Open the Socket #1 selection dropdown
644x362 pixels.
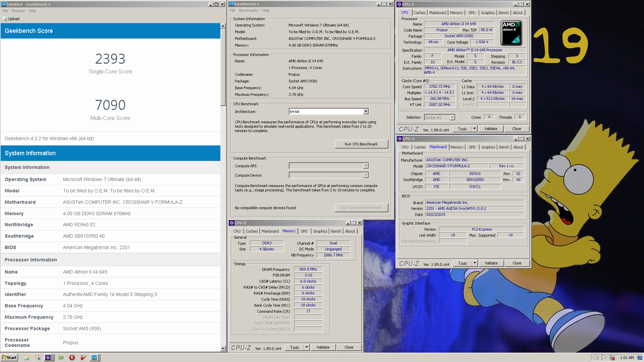pyautogui.click(x=452, y=118)
